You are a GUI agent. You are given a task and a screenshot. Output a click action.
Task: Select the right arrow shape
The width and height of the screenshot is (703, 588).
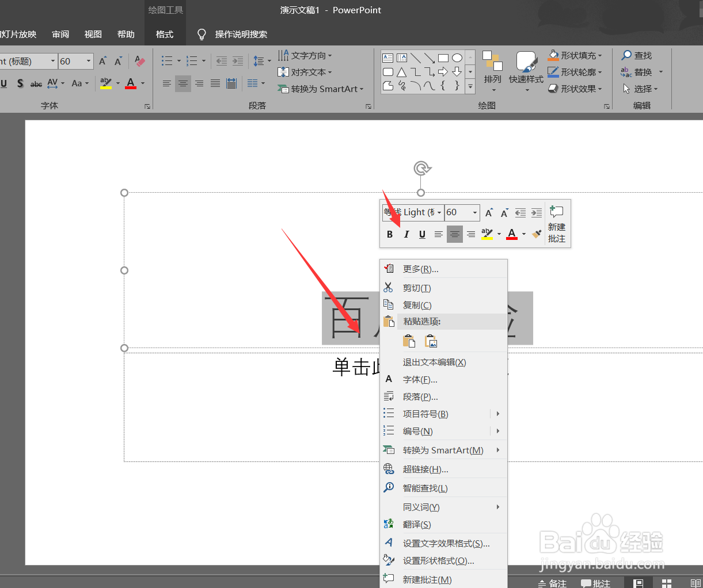pyautogui.click(x=443, y=72)
